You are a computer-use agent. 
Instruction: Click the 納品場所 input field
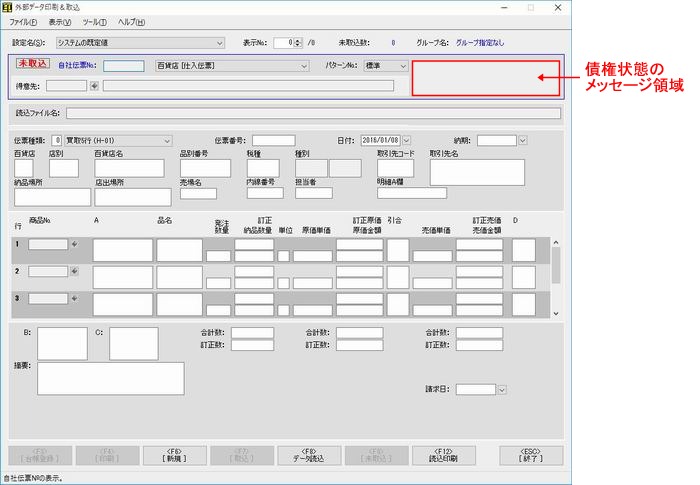(52, 197)
